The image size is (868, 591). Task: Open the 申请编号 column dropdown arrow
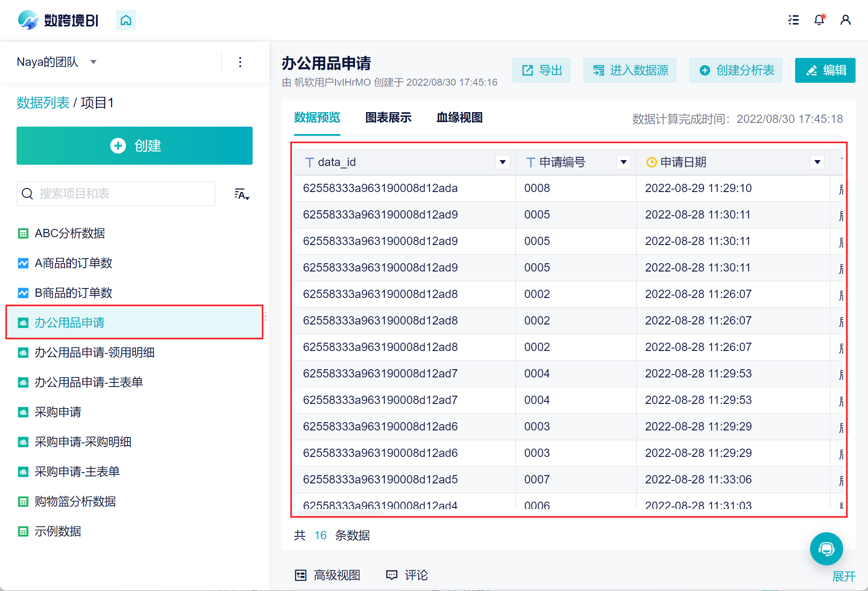click(x=623, y=162)
